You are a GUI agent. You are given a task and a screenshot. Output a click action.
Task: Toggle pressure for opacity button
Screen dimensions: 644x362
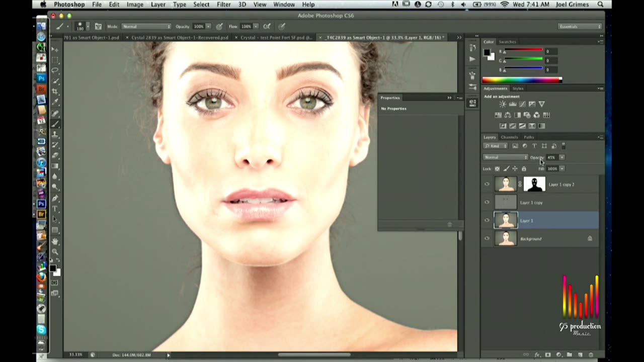click(219, 26)
